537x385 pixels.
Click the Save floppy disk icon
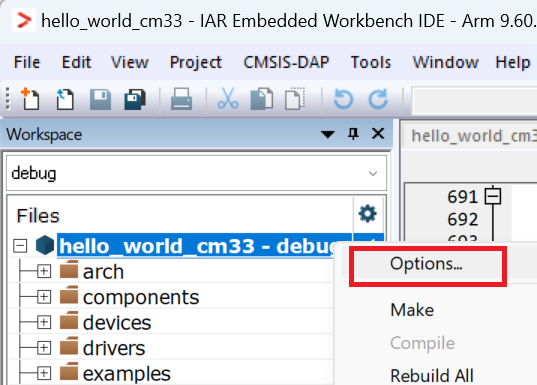(100, 99)
